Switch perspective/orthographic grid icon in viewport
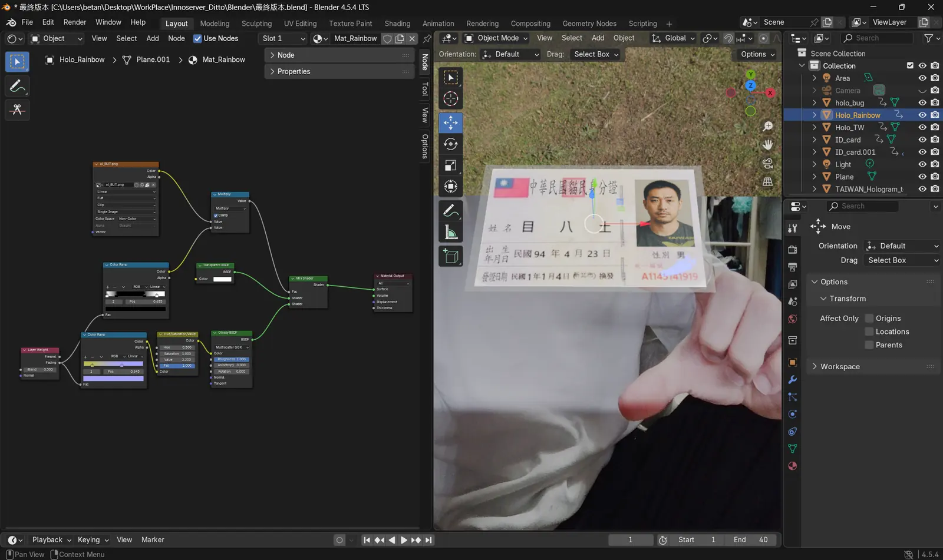943x560 pixels. pos(767,182)
